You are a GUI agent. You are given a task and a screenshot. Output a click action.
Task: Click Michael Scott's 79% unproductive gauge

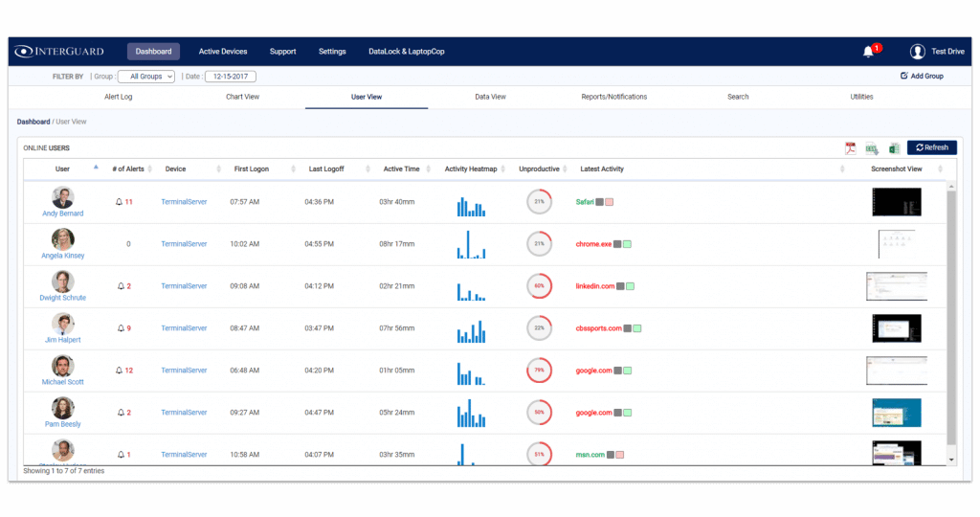point(539,371)
